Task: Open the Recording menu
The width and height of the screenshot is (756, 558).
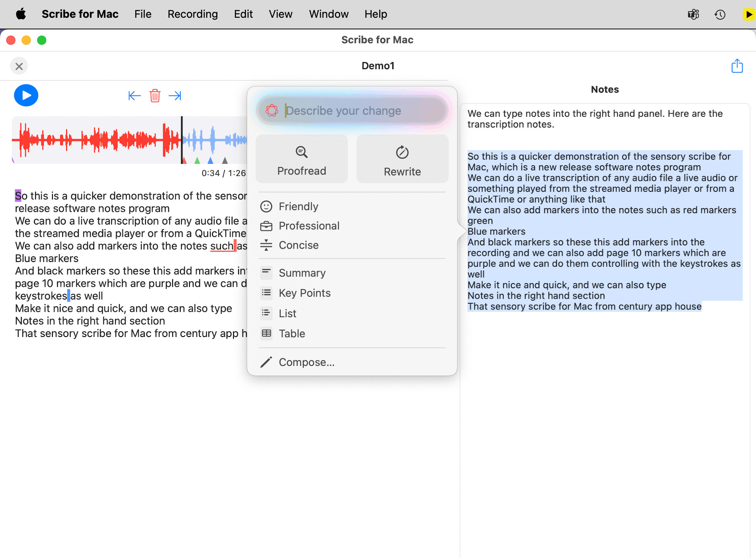Action: [x=192, y=14]
